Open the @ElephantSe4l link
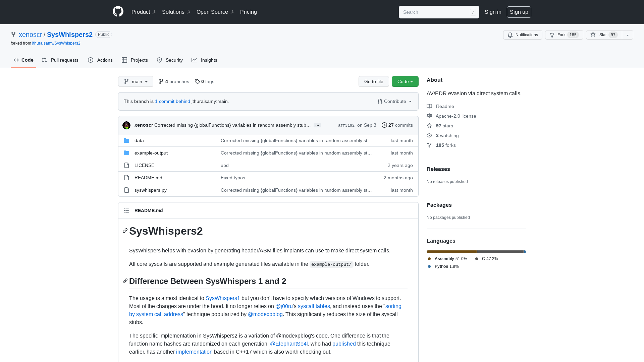Image resolution: width=644 pixels, height=362 pixels. 289,344
